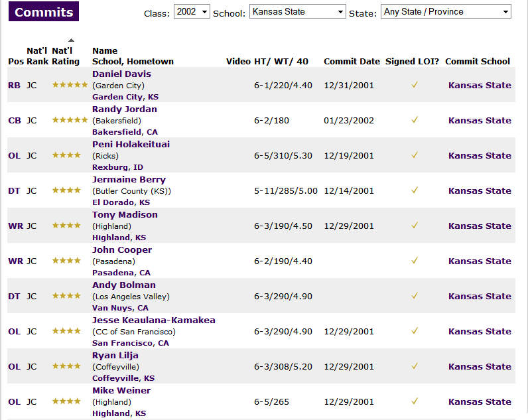The height and width of the screenshot is (420, 528).
Task: Click the four-star rating for Jermaine Berry
Action: pyautogui.click(x=66, y=190)
